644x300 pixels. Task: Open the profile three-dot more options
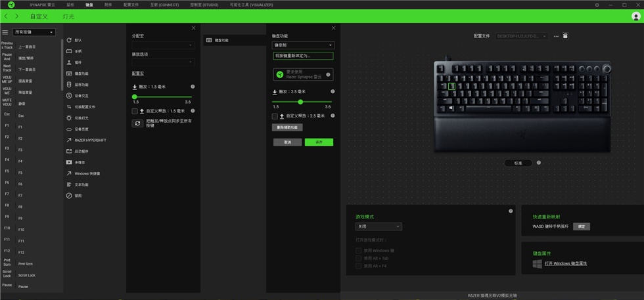tap(556, 36)
